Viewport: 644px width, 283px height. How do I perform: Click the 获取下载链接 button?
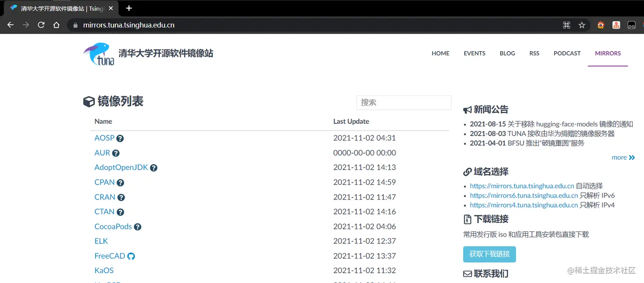[x=489, y=254]
